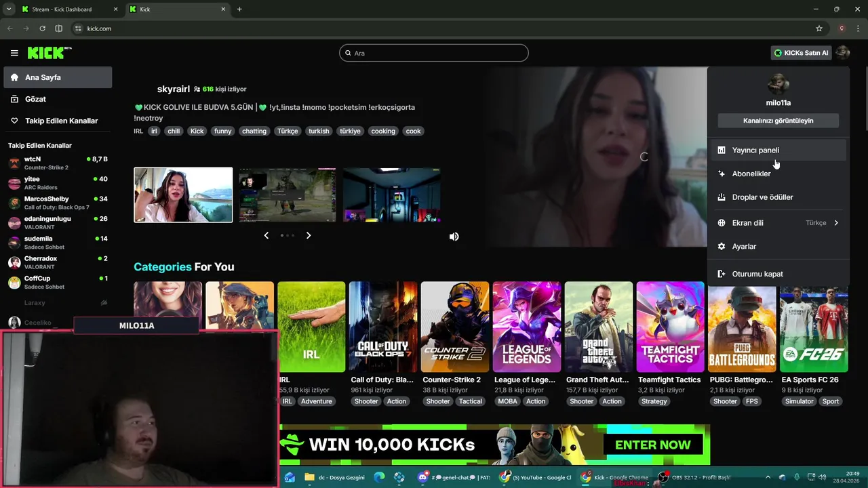Expand Ekran dili language submenu
The height and width of the screenshot is (488, 868).
point(778,223)
